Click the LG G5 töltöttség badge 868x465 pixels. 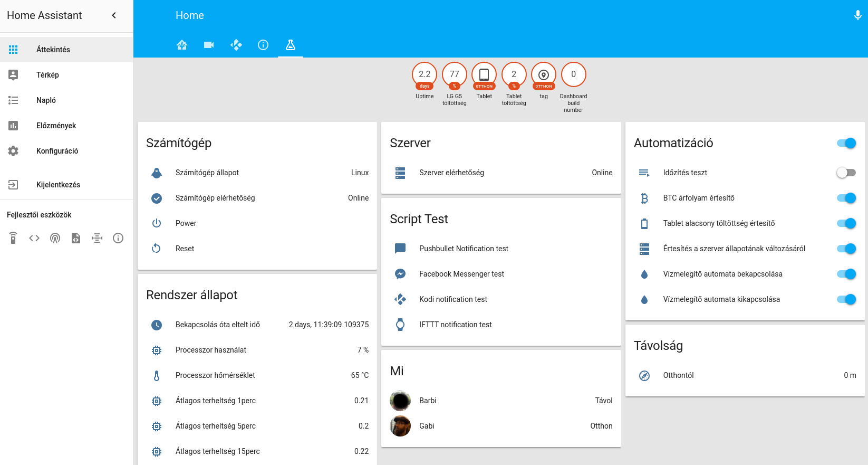pos(454,75)
